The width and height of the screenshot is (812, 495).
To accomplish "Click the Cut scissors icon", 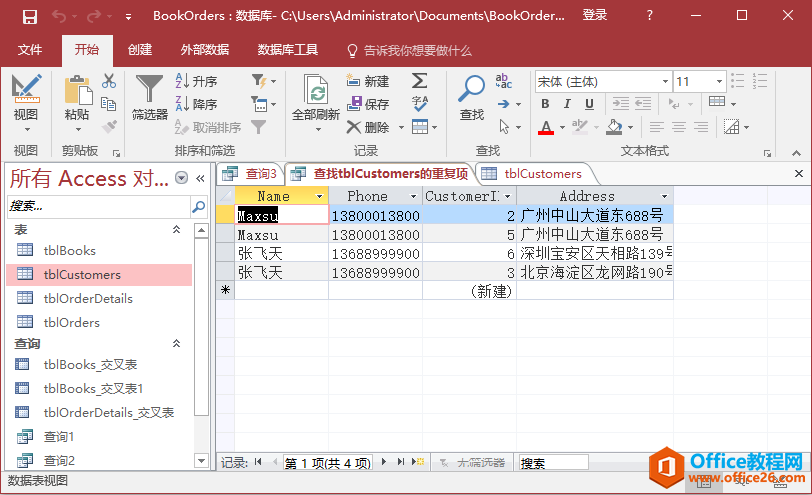I will [x=109, y=81].
